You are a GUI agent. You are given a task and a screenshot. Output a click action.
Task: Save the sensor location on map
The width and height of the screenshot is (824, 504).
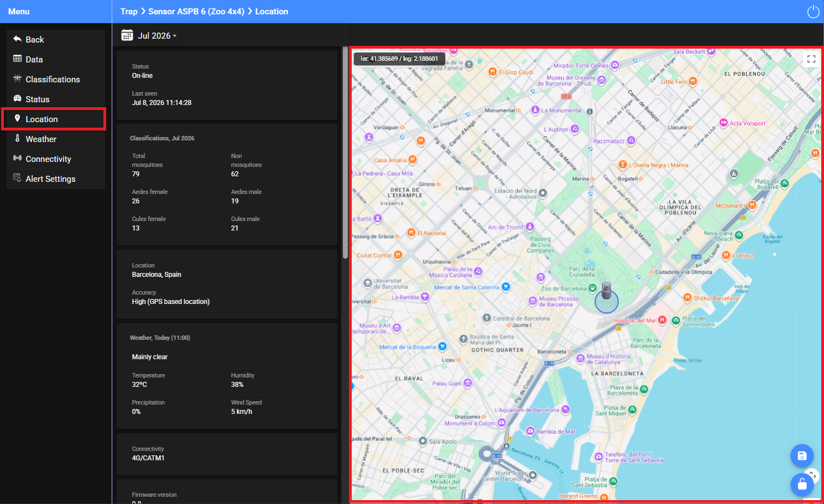[802, 456]
